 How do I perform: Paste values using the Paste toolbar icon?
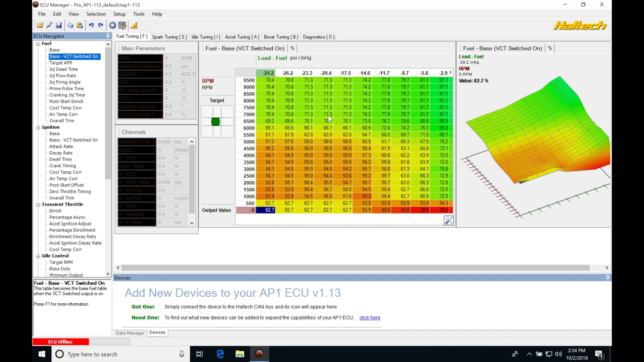click(x=79, y=25)
